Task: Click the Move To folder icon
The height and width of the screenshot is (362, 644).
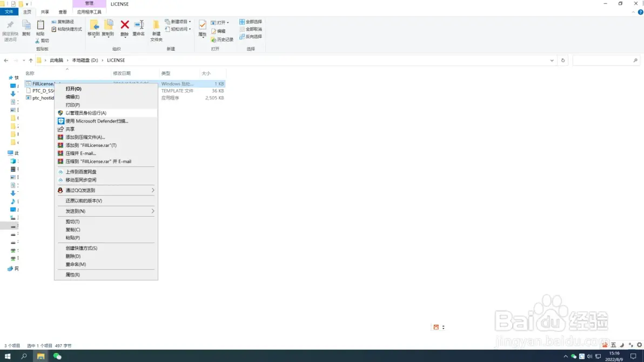Action: pyautogui.click(x=93, y=25)
